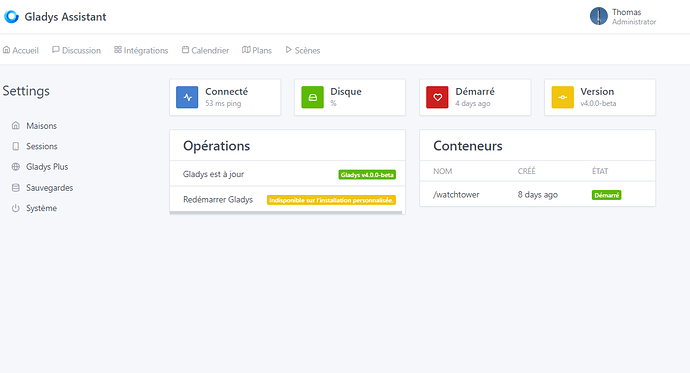Click the 'Gladys est à jour' row text
690x373 pixels.
tap(213, 174)
